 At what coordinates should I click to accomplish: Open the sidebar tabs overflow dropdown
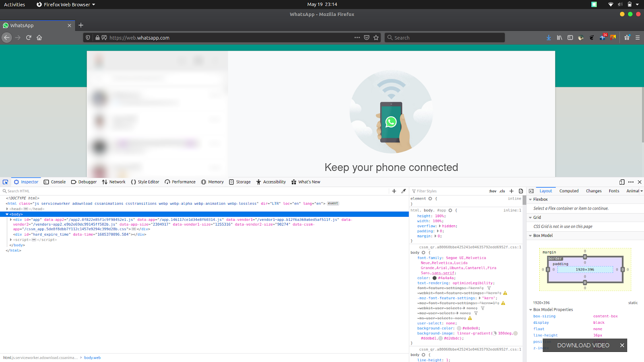pos(641,191)
